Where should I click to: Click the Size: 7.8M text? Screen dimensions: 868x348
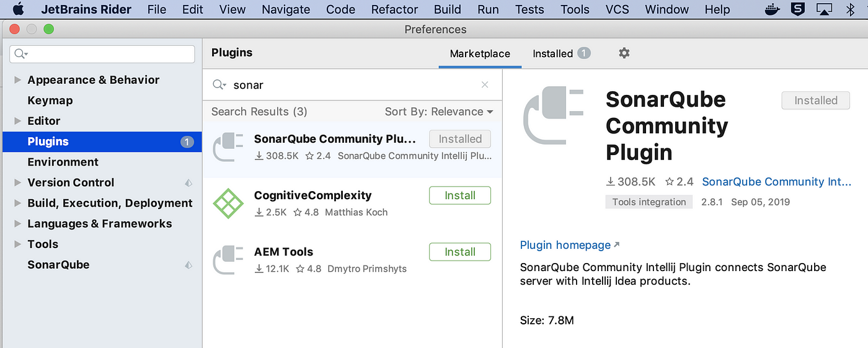tap(547, 321)
